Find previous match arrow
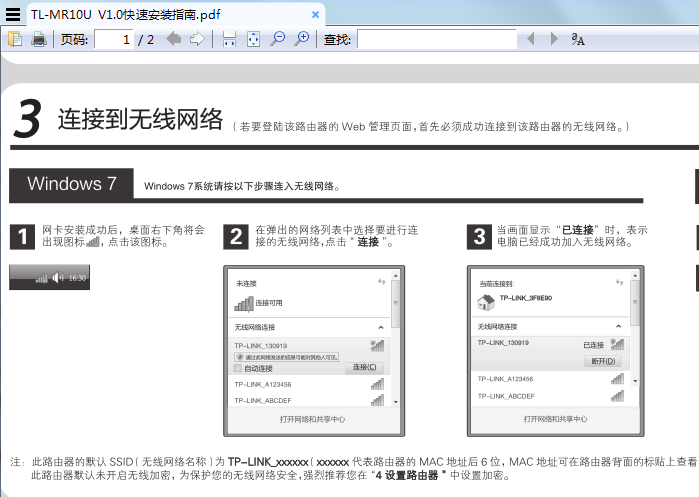This screenshot has height=497, width=699. [530, 39]
